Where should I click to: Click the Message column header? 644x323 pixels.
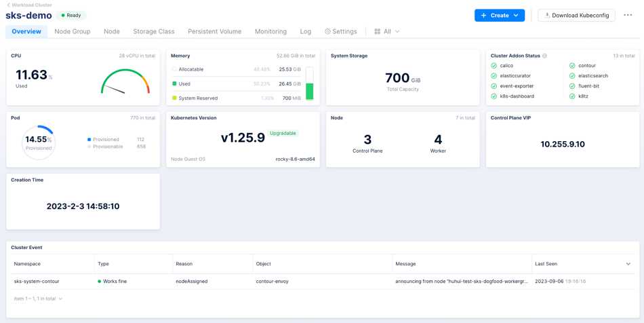405,264
